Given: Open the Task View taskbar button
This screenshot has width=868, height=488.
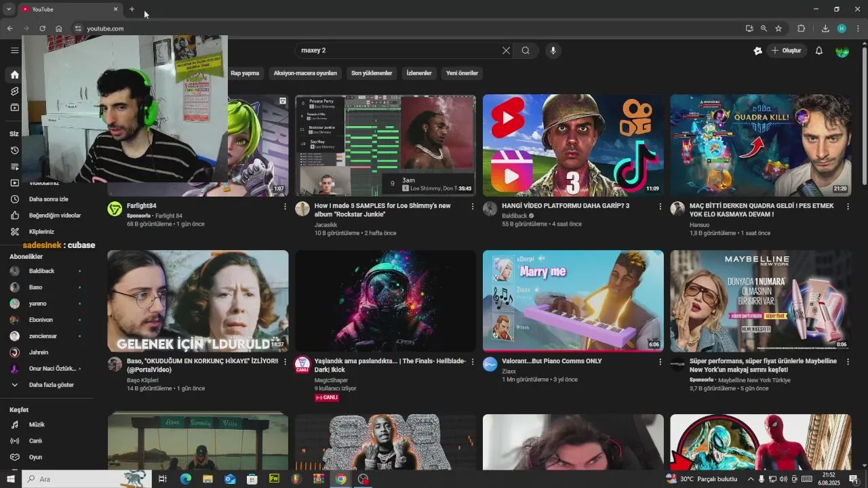Looking at the screenshot, I should 163,479.
